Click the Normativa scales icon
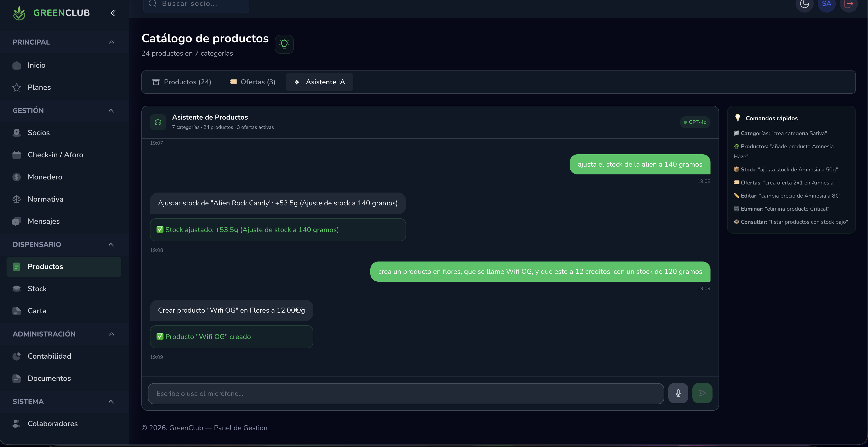868x447 pixels. (17, 199)
